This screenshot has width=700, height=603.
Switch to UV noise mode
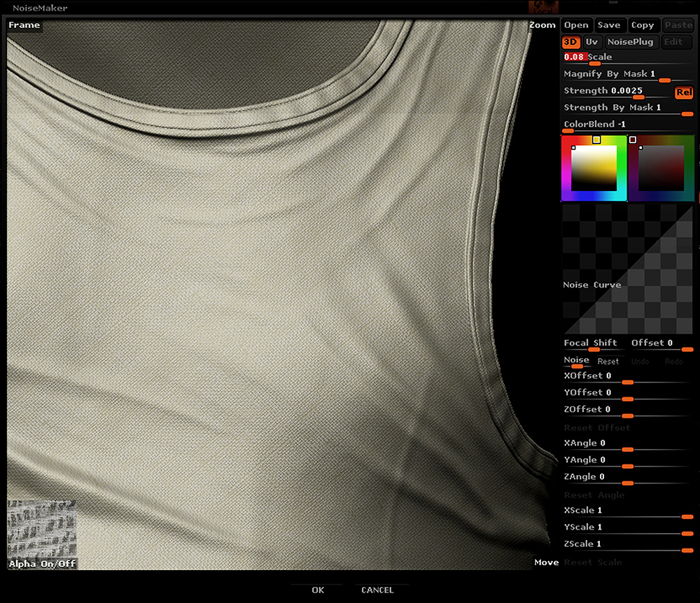pos(591,42)
